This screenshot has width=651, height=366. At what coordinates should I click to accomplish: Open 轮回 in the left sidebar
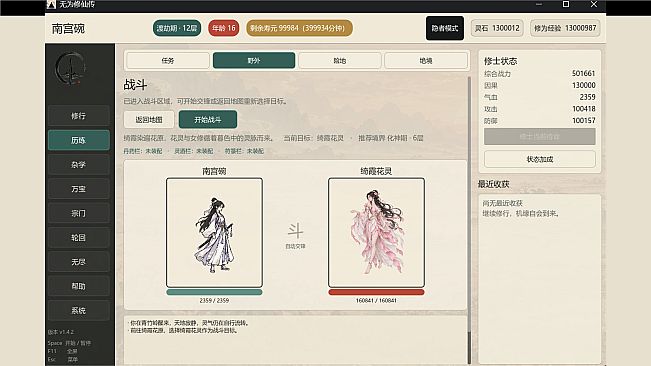(x=79, y=237)
